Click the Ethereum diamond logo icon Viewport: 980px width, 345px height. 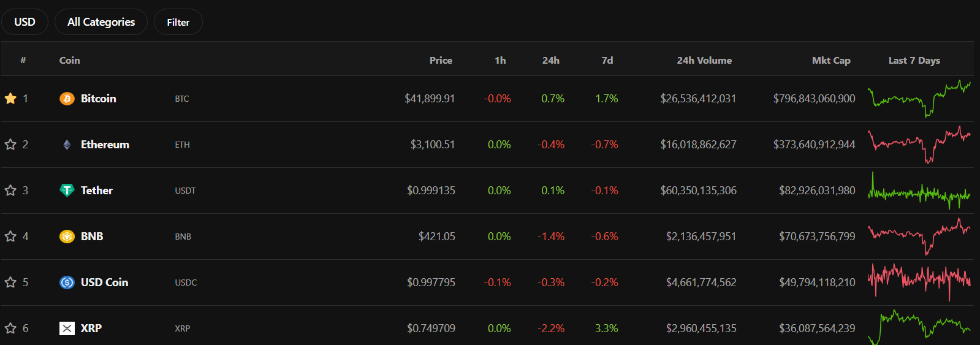(67, 145)
